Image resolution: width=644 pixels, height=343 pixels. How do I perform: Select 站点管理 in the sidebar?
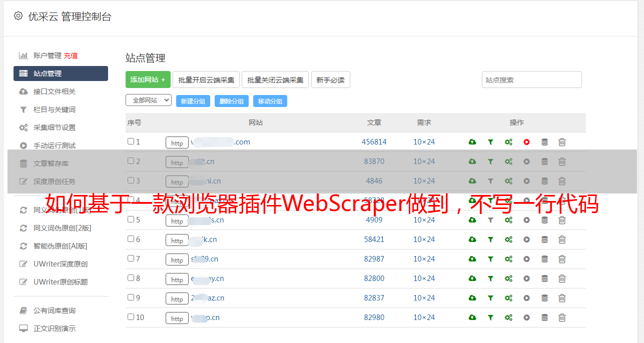tap(61, 73)
